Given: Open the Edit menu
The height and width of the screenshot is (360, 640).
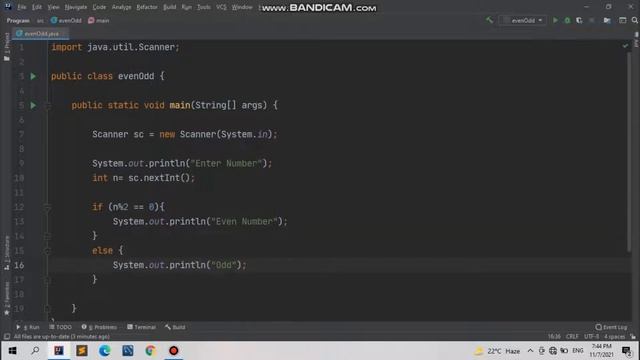Looking at the screenshot, I should pos(37,7).
